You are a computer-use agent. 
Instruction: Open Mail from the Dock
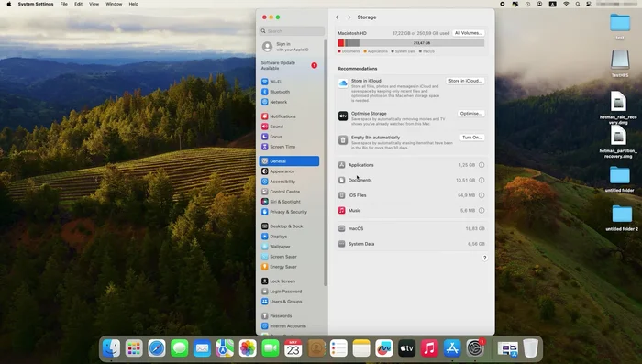pos(203,348)
